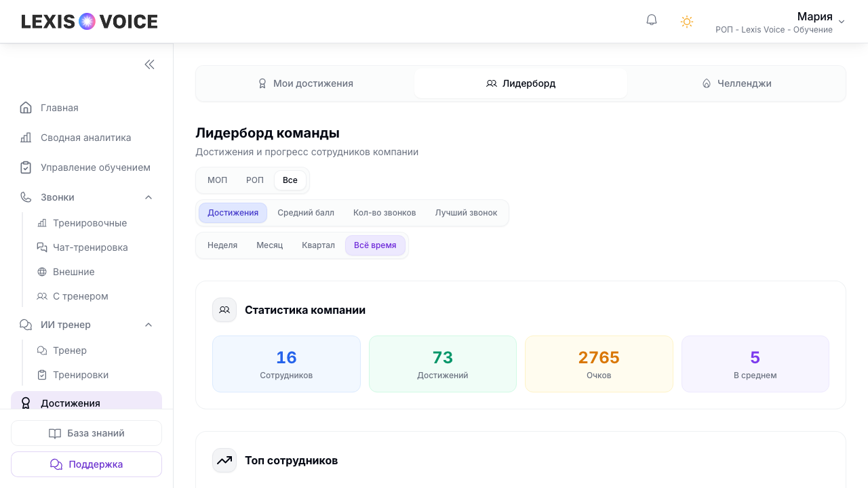Filter leaderboard by МОП role
Image resolution: width=868 pixels, height=488 pixels.
pos(218,180)
